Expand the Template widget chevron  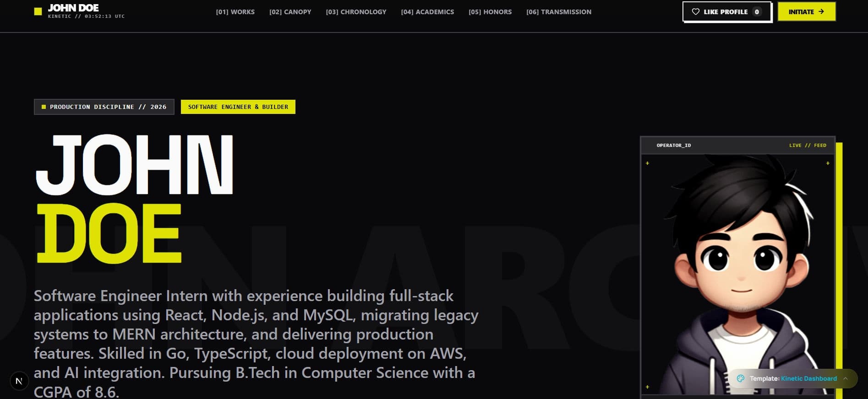coord(846,378)
